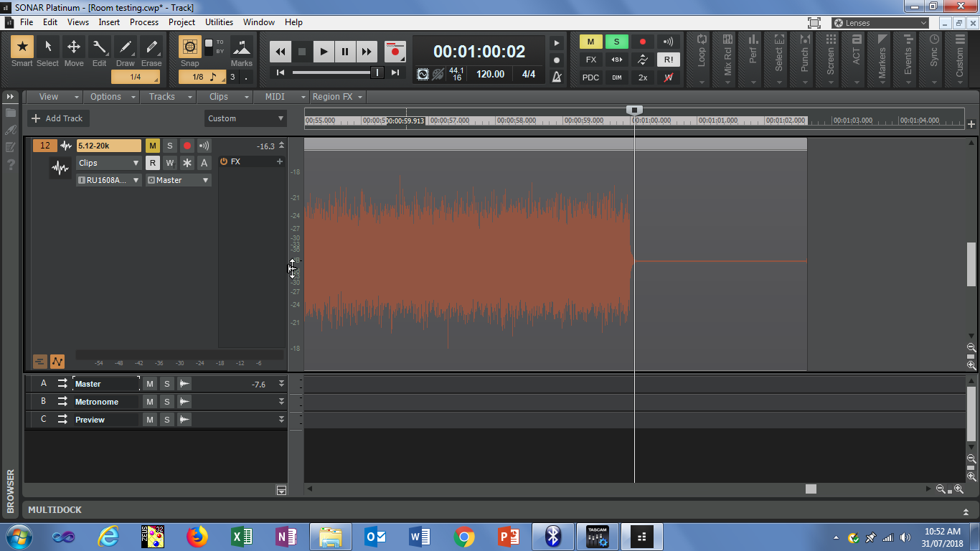Open the 1/8 snap resolution dropdown
Image resolution: width=980 pixels, height=551 pixels.
tap(202, 77)
